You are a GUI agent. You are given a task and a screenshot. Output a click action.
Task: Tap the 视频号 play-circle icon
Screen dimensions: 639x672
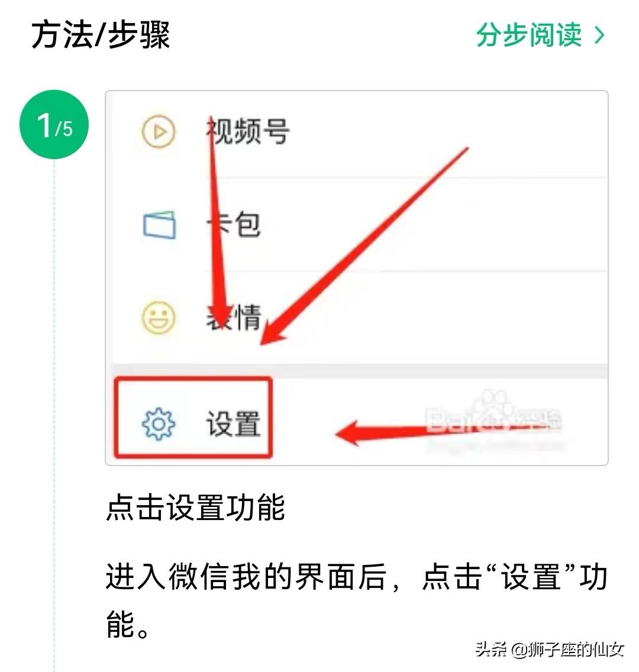(159, 131)
